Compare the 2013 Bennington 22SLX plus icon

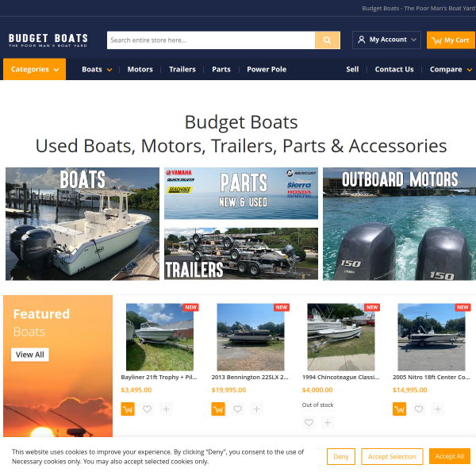click(x=256, y=409)
